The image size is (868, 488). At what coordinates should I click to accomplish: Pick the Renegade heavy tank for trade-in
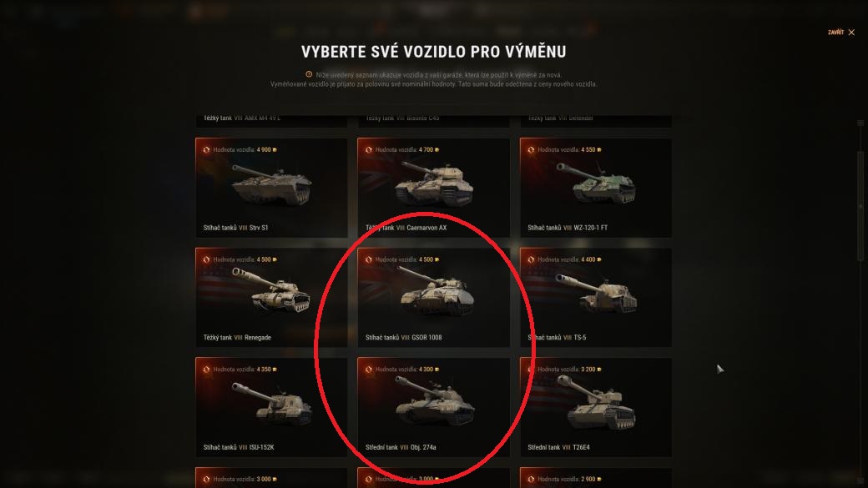(x=271, y=298)
